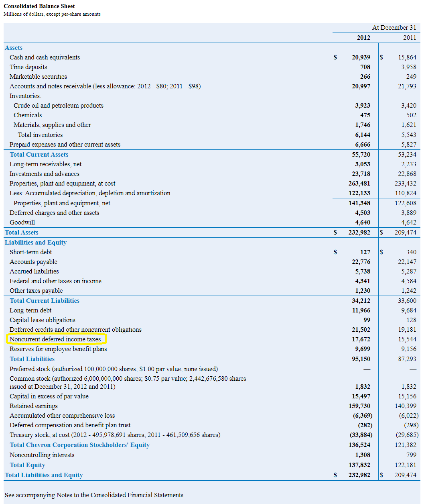Click the Total Current Assets heading
Viewport: 422px width, 504px height.
tap(39, 155)
